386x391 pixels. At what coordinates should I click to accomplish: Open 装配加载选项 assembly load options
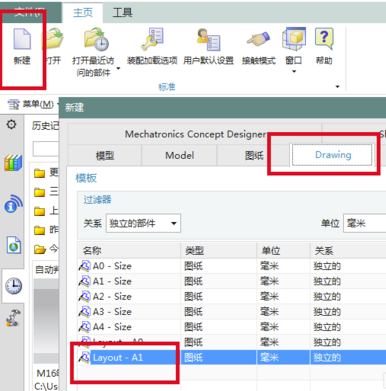pos(152,39)
